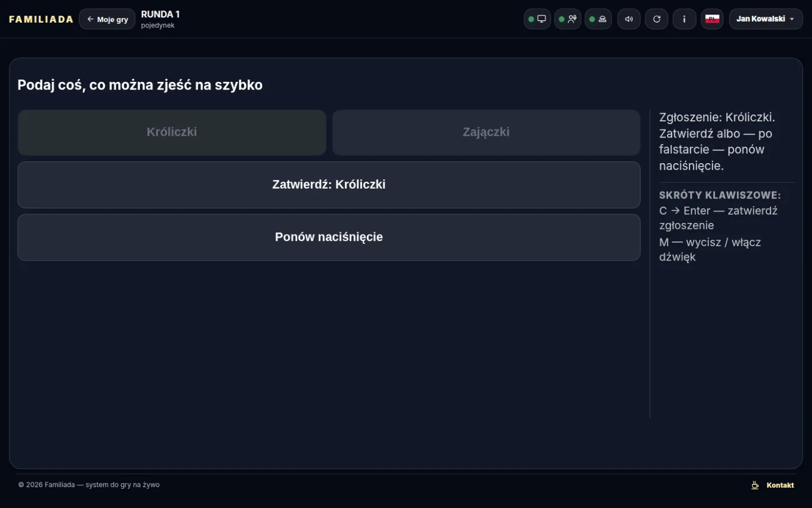Select the Zajączki team button
Viewport: 812px width, 508px height.
pos(486,132)
